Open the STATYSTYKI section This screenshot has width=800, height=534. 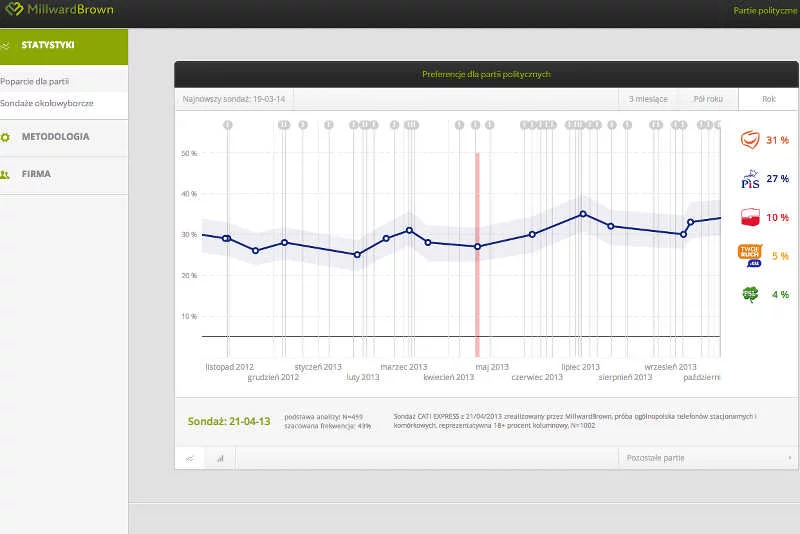point(64,46)
